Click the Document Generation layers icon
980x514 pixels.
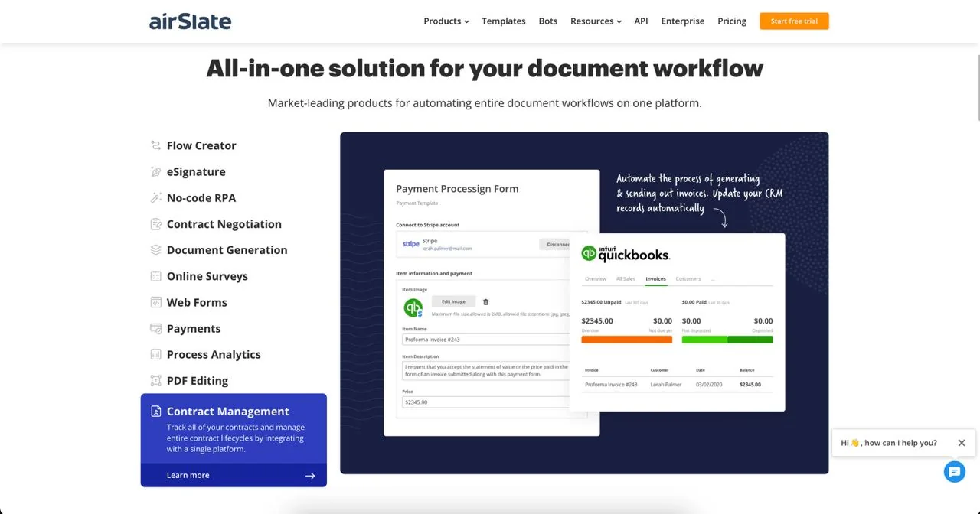tap(155, 250)
